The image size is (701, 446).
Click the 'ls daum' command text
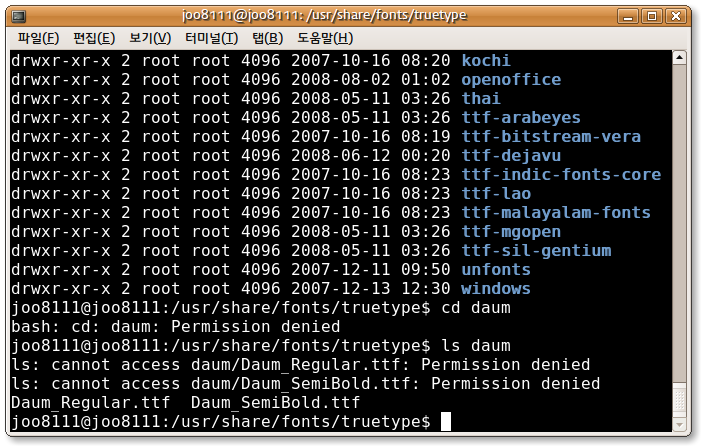[x=476, y=345]
